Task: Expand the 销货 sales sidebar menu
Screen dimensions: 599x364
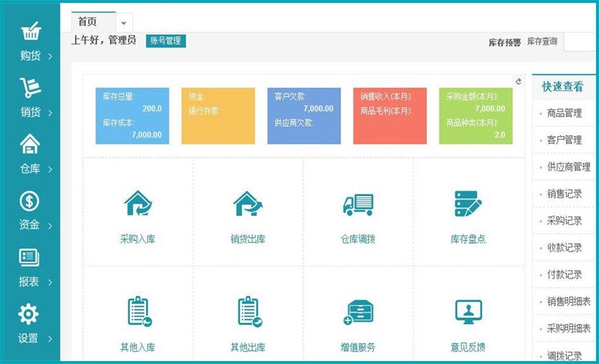Action: [x=30, y=99]
